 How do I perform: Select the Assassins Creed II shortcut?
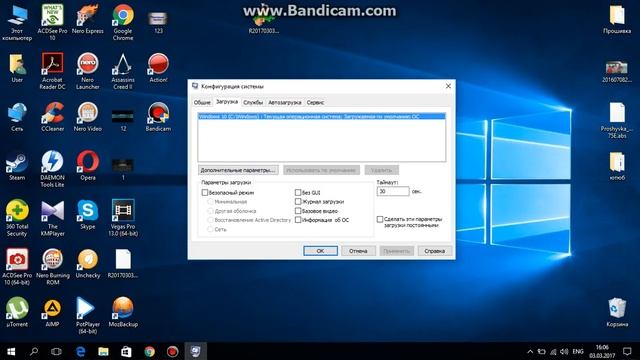coord(123,71)
